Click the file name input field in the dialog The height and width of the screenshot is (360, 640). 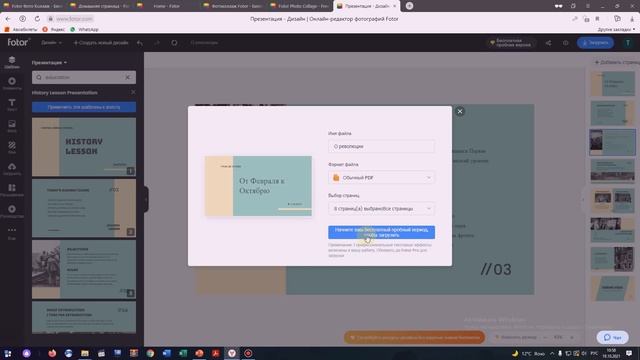[x=381, y=146]
